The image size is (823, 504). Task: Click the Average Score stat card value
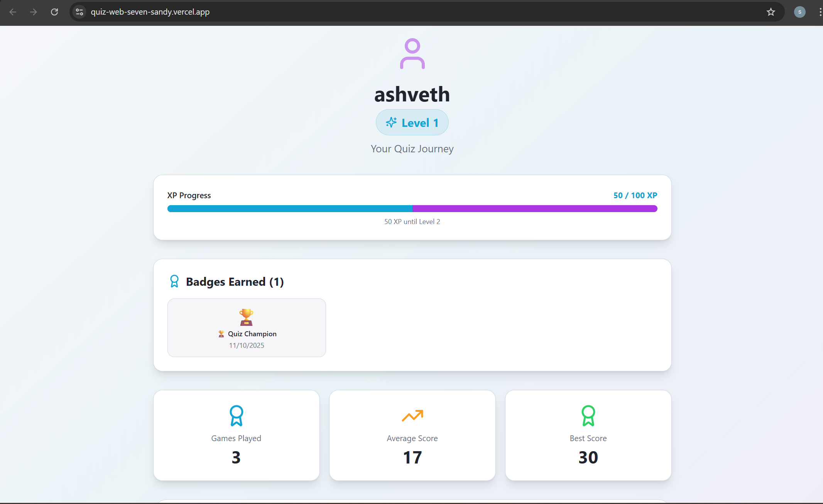click(x=412, y=457)
